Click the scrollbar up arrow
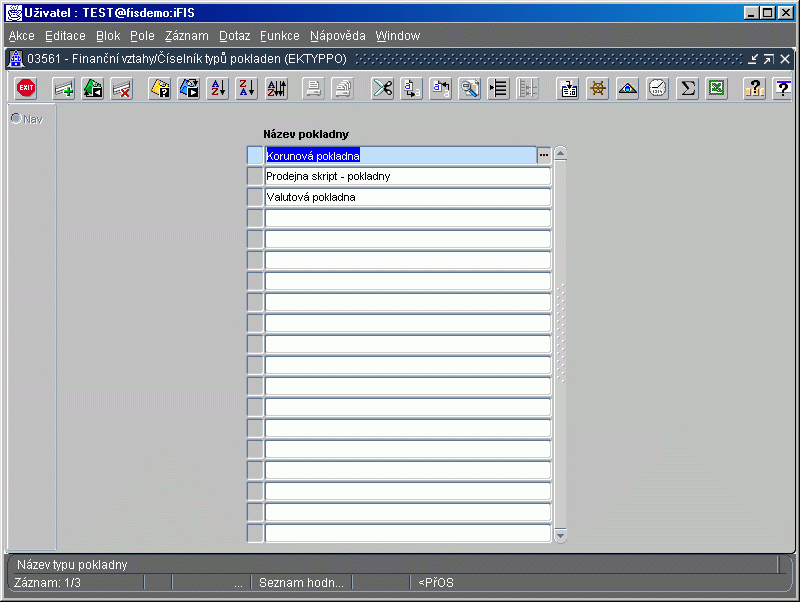Image resolution: width=800 pixels, height=602 pixels. [x=560, y=153]
